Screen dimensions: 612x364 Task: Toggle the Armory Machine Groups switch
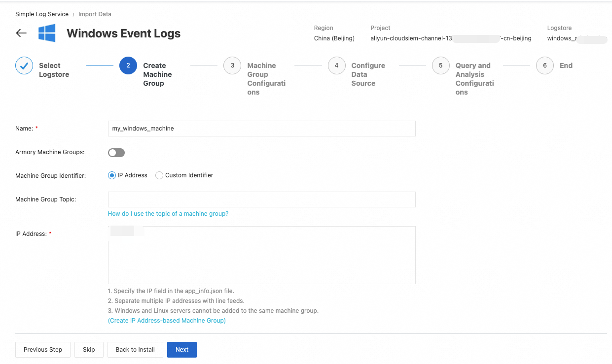pyautogui.click(x=116, y=153)
